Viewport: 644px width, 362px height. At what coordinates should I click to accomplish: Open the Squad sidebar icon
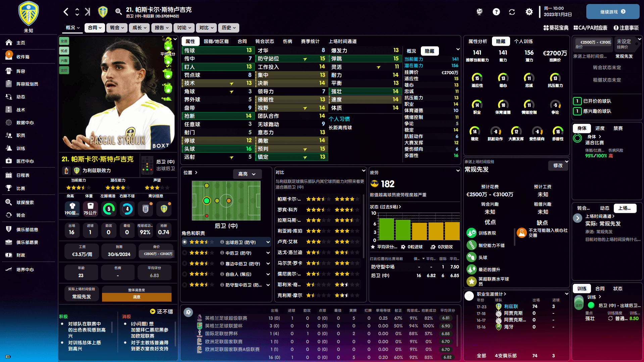point(9,71)
